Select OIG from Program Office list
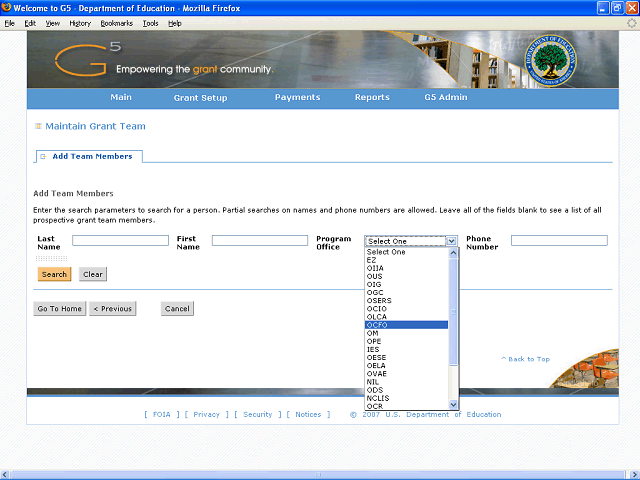 [x=407, y=284]
